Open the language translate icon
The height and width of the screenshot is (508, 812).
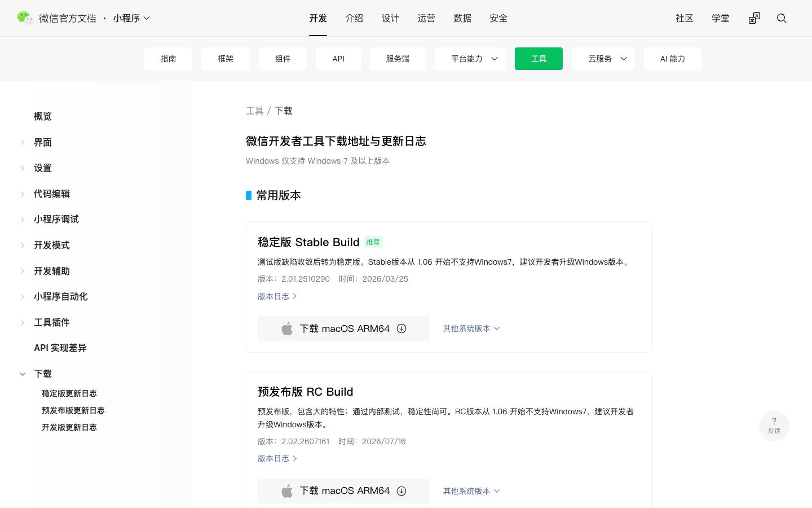pos(754,18)
